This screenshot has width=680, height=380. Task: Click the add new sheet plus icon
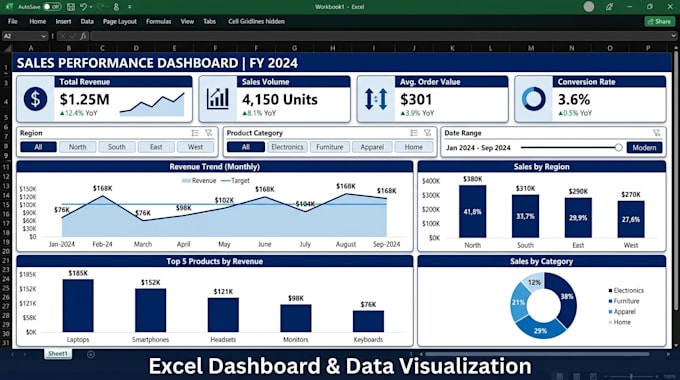(x=91, y=354)
